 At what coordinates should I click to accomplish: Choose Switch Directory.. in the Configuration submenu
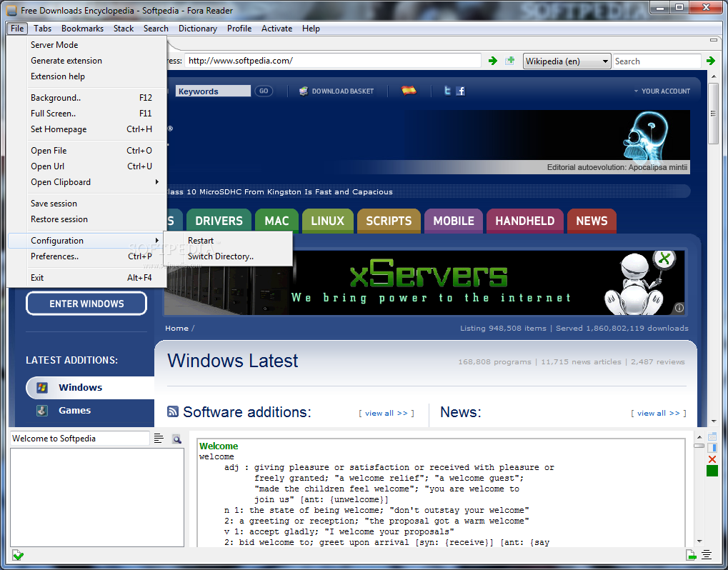pyautogui.click(x=228, y=256)
